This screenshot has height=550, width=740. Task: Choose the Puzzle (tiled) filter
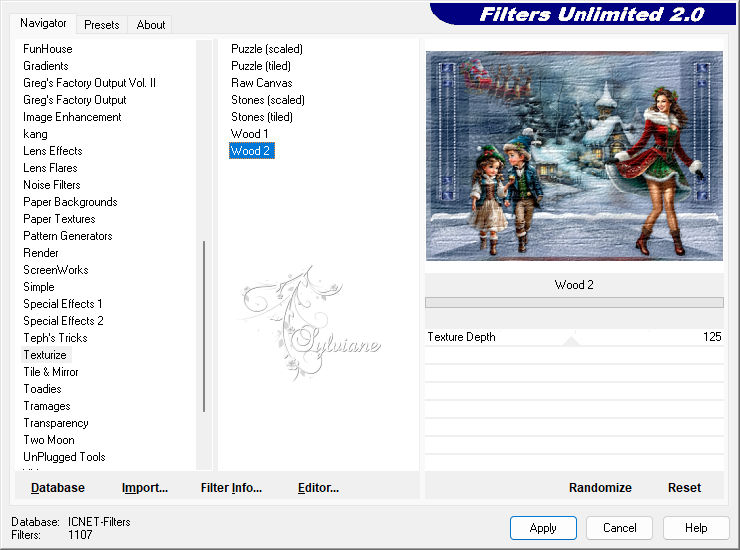(261, 66)
